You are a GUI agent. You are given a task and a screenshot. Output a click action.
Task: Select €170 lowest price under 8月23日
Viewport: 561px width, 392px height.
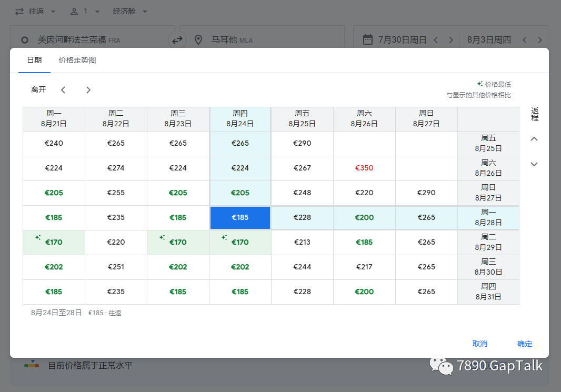pos(178,243)
